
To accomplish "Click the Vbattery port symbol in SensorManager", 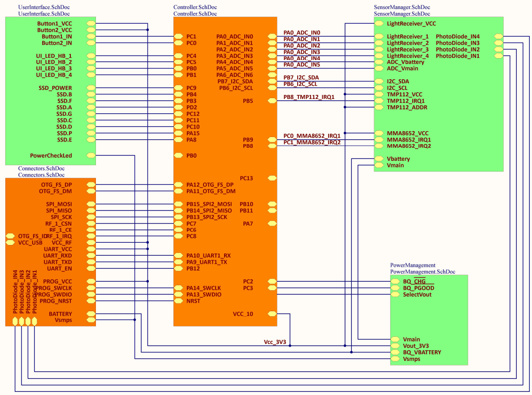I will [x=379, y=159].
